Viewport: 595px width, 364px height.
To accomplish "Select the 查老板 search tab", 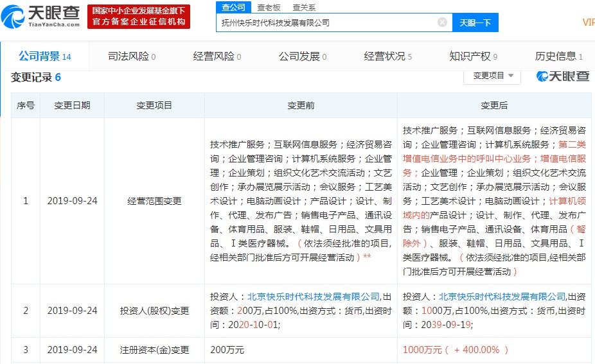I will pyautogui.click(x=269, y=7).
